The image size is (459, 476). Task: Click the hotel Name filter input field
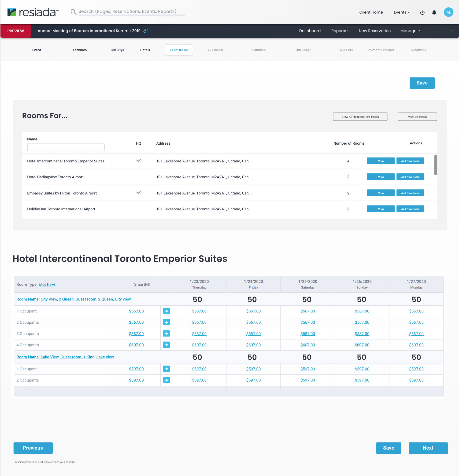point(66,147)
